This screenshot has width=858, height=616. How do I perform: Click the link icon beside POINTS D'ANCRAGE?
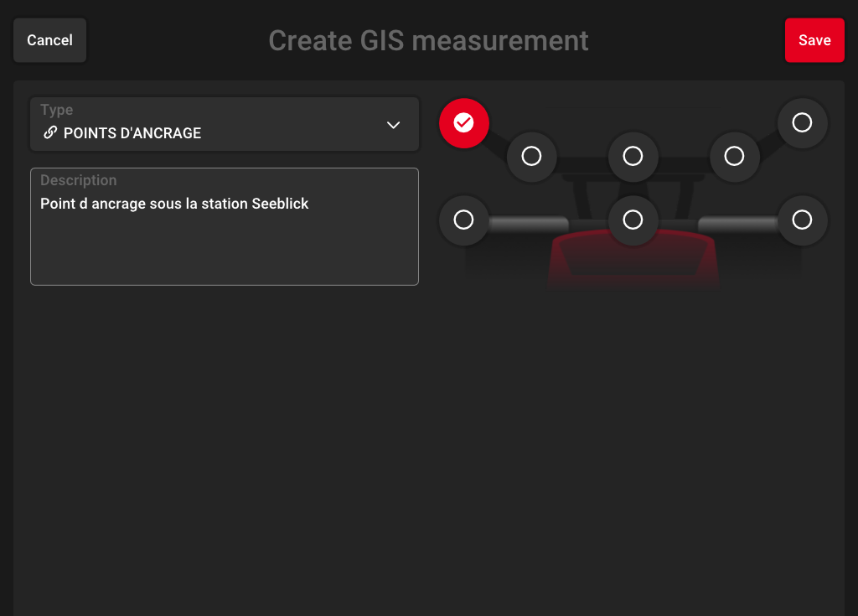coord(50,132)
